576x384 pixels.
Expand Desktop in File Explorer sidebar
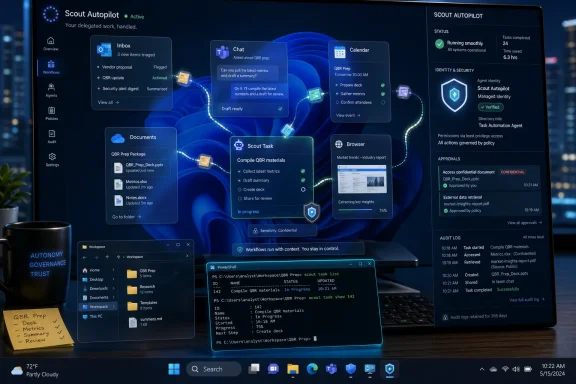click(x=114, y=279)
